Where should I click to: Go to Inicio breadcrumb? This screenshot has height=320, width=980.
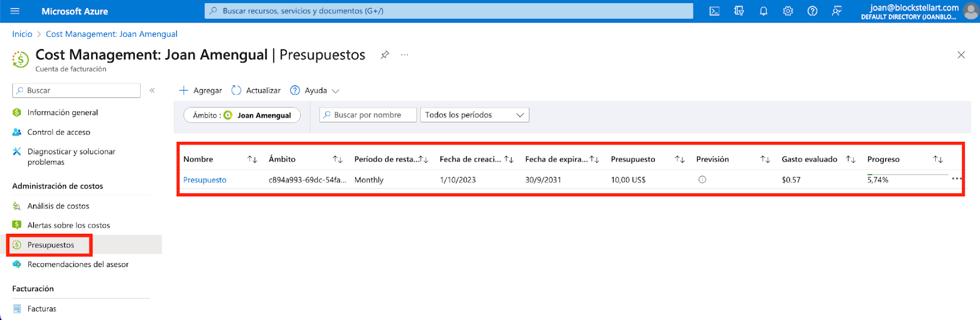tap(22, 34)
